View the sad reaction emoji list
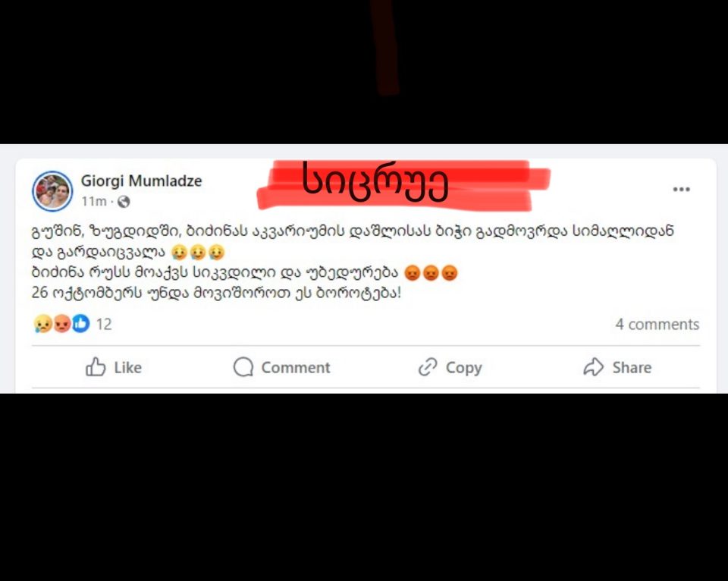This screenshot has width=728, height=581. click(42, 323)
